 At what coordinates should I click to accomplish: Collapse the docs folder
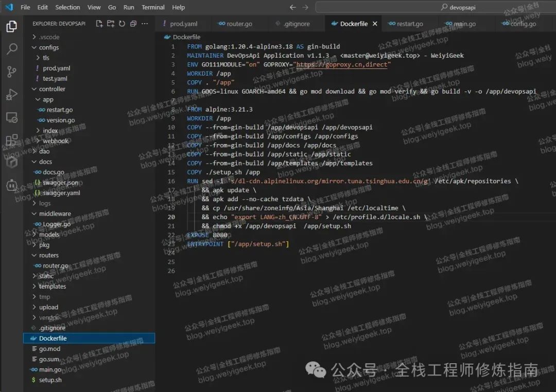(89, 162)
